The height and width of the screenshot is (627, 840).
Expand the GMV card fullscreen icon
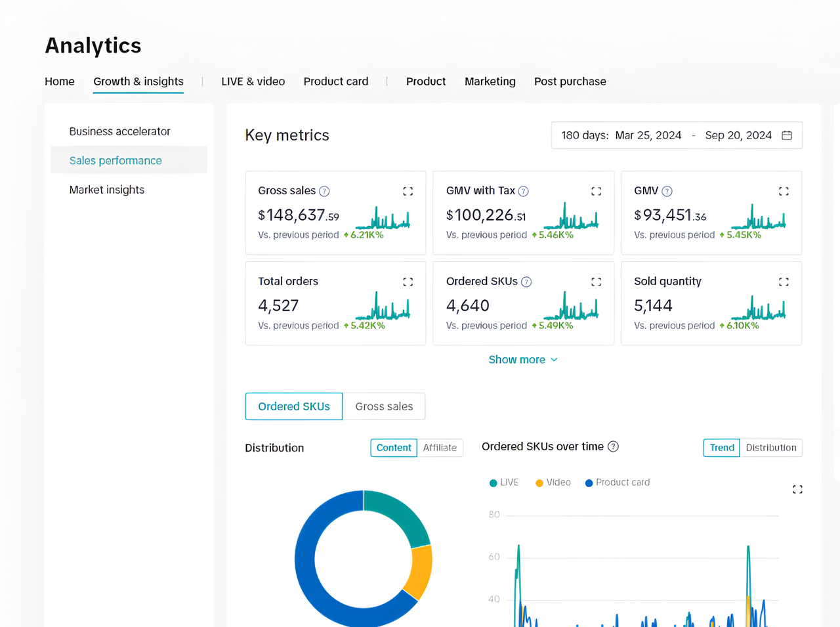tap(784, 191)
